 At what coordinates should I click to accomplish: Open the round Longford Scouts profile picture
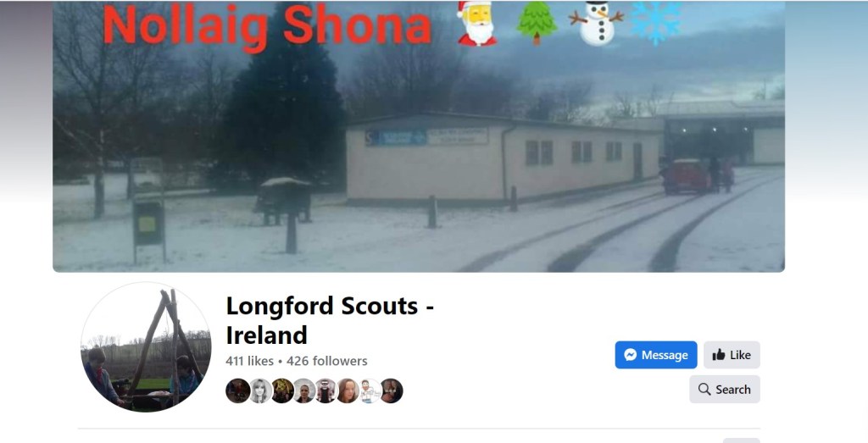coord(146,347)
